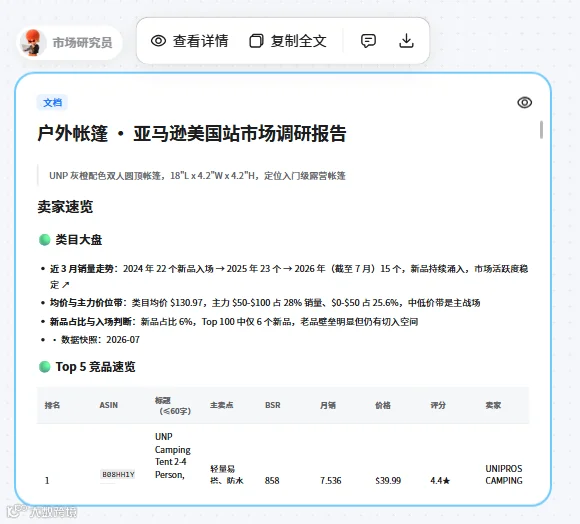The image size is (580, 524).
Task: Click the 价格 column header
Action: click(383, 405)
